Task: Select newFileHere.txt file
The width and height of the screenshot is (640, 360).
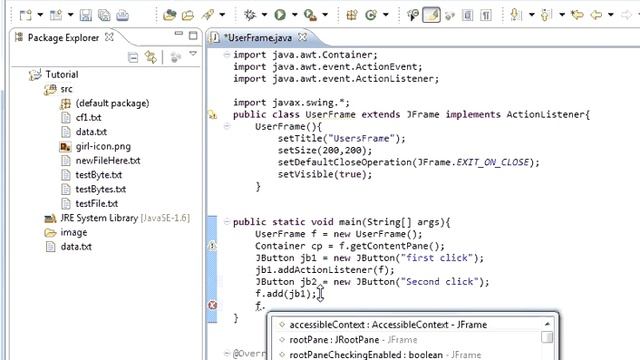Action: click(x=108, y=160)
